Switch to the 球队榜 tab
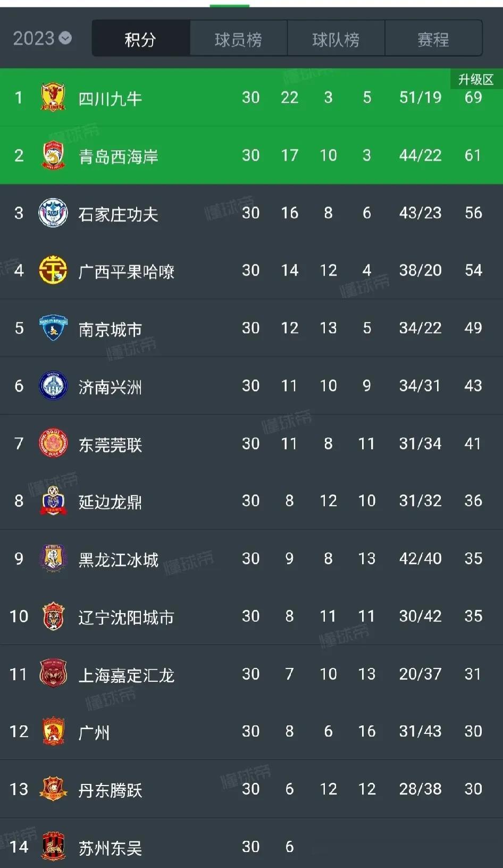 click(336, 38)
